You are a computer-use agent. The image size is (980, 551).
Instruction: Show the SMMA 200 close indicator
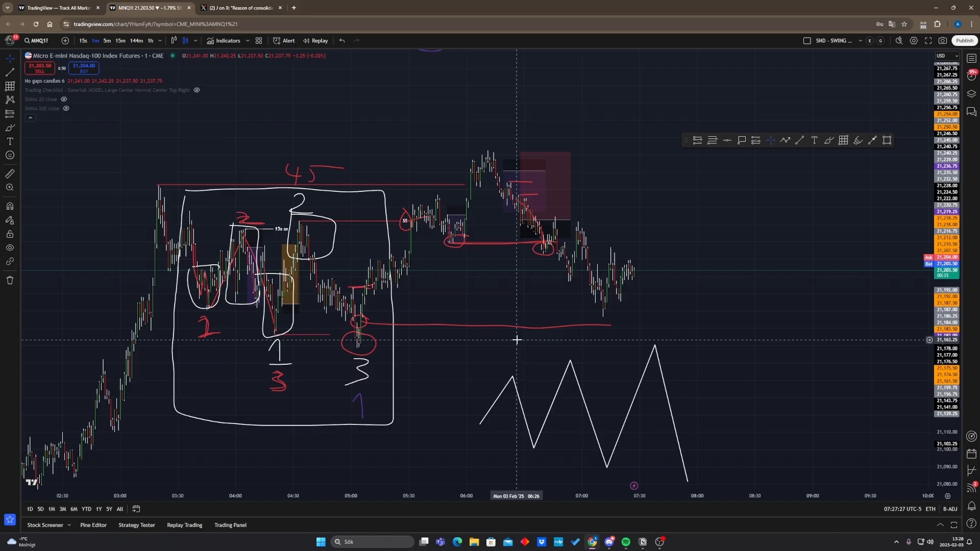point(66,109)
